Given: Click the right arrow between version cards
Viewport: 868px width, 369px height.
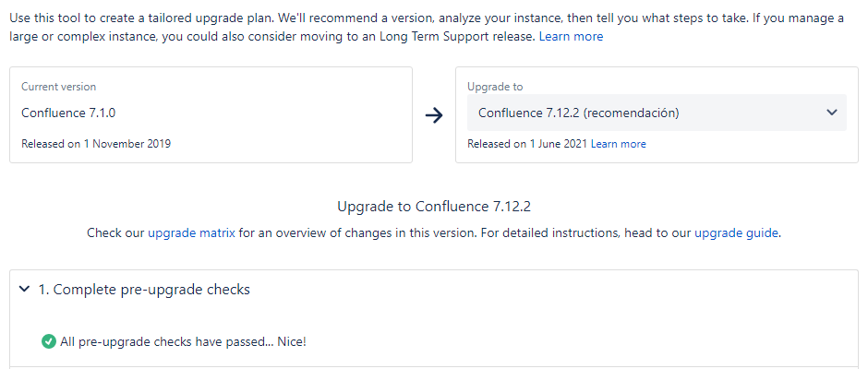Looking at the screenshot, I should click(x=434, y=115).
